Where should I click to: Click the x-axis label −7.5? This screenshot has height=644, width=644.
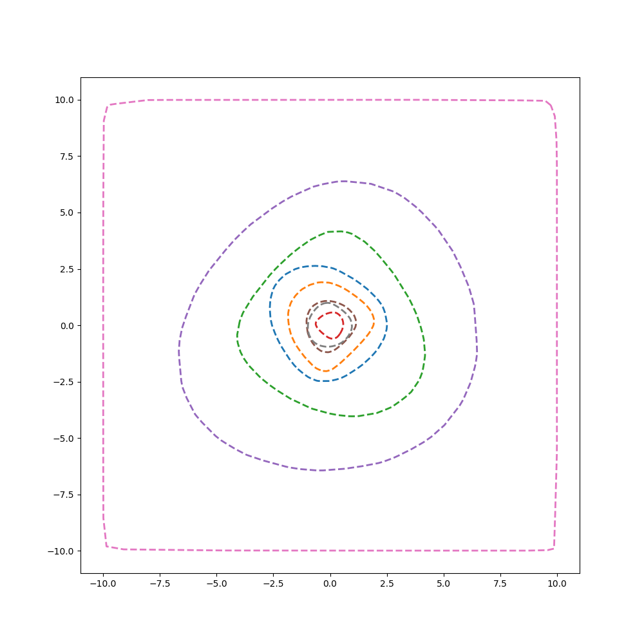coord(160,583)
